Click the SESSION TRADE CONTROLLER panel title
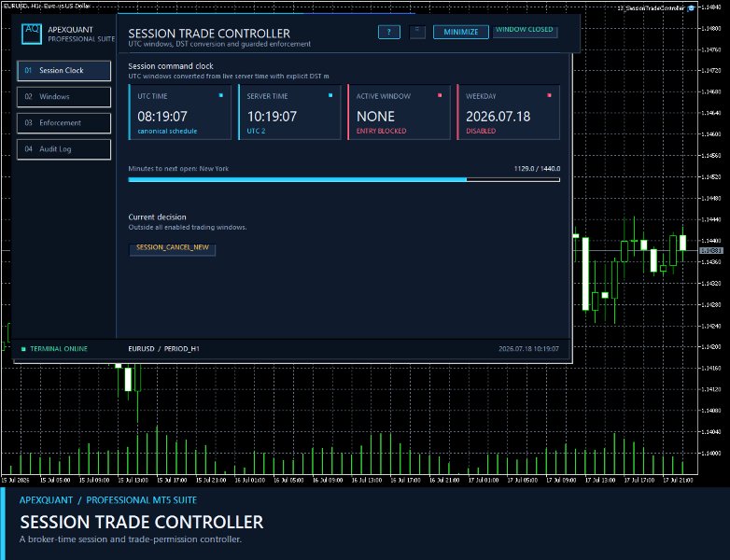 (x=209, y=34)
